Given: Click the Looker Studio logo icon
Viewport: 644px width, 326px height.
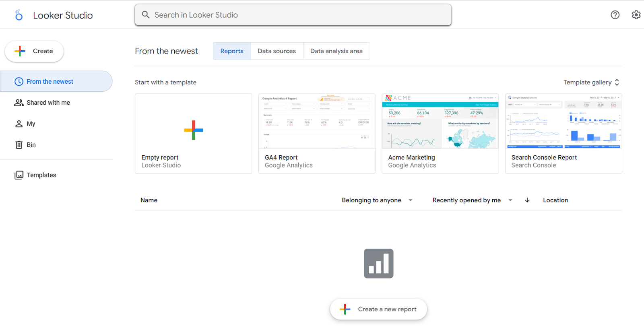Looking at the screenshot, I should [19, 15].
